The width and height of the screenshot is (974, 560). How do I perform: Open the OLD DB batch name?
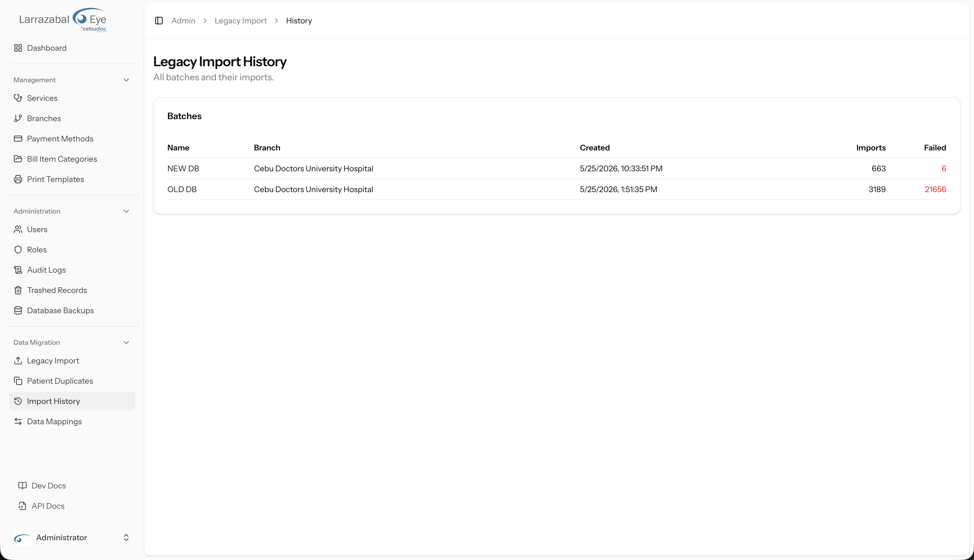(182, 189)
